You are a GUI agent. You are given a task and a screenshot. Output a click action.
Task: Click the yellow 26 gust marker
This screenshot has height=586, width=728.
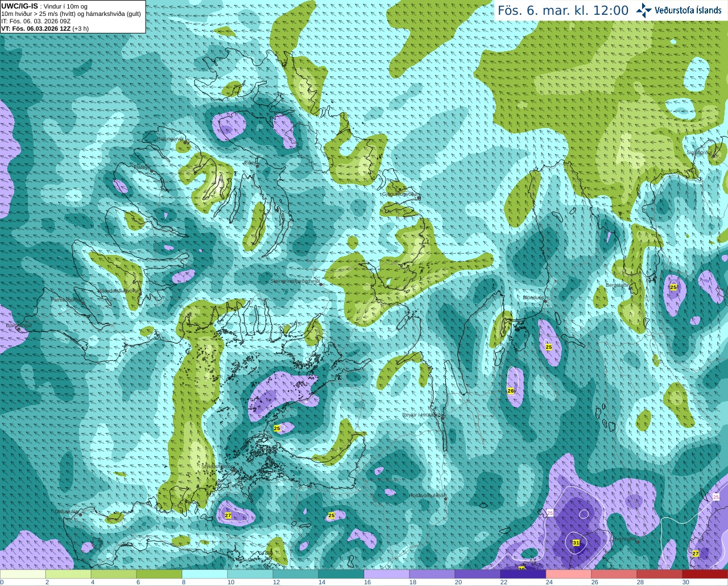(511, 391)
